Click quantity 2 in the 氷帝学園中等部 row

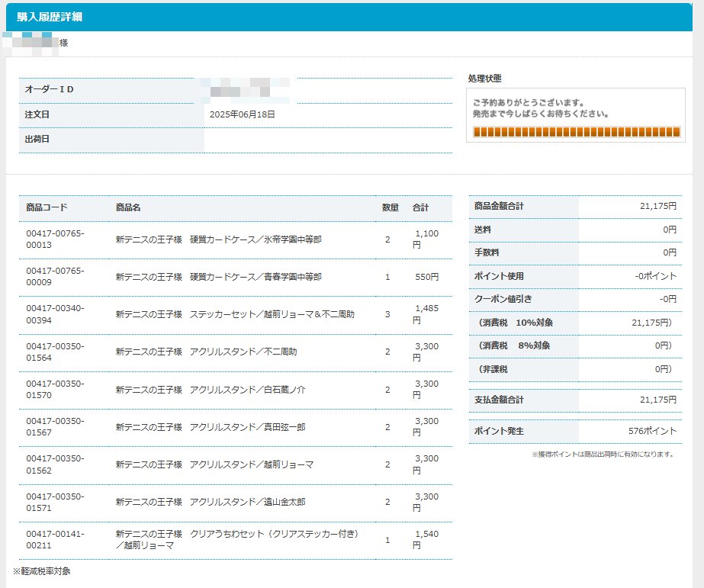[x=387, y=239]
